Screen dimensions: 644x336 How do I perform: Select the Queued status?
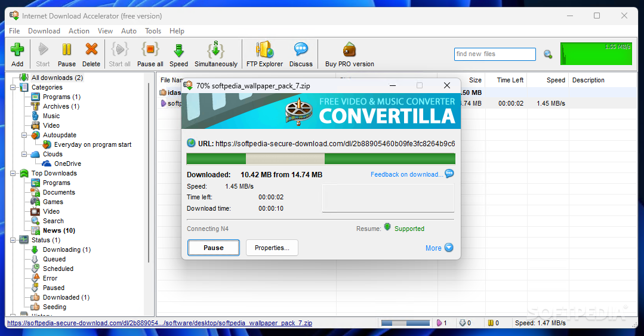click(x=54, y=259)
